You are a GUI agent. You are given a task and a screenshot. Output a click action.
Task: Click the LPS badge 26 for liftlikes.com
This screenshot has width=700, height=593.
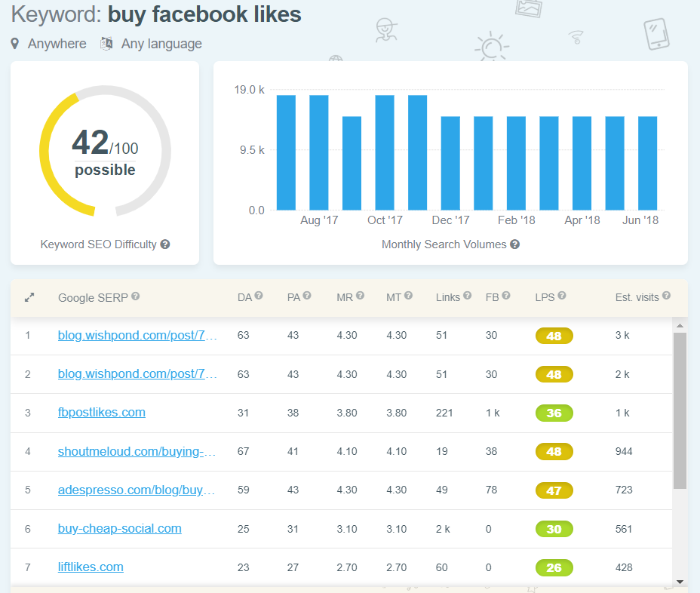click(554, 567)
